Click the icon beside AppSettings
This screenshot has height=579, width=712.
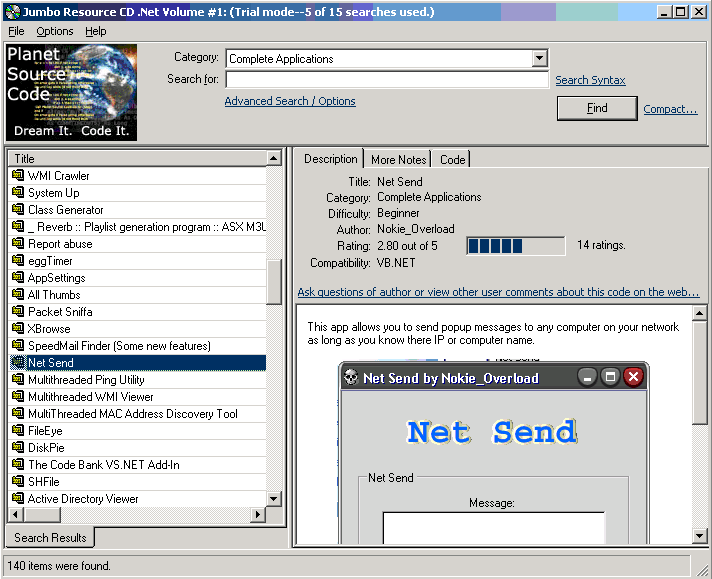tap(18, 277)
